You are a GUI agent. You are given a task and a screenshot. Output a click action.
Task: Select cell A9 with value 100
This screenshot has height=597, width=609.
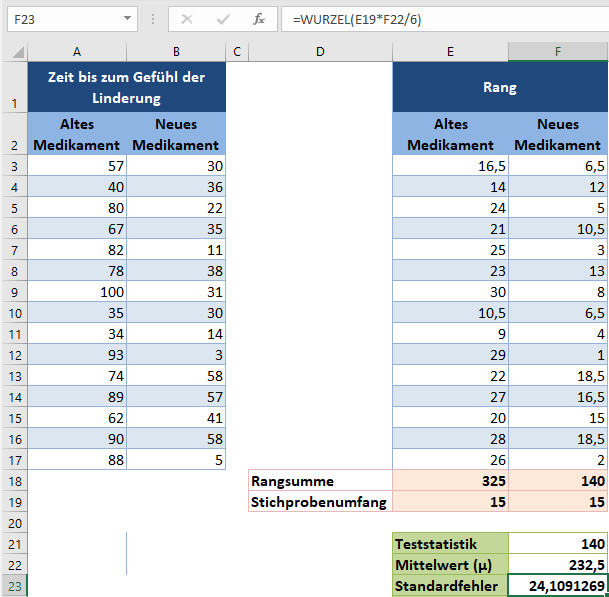point(77,292)
